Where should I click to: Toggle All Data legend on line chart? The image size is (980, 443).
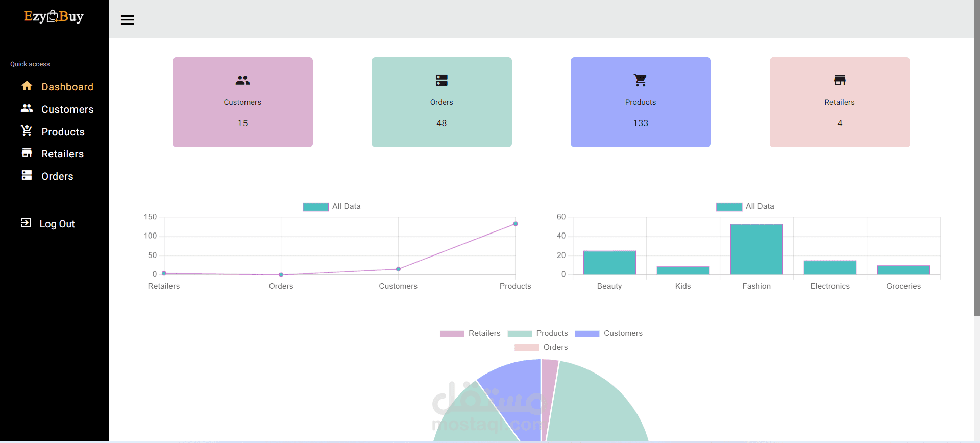(x=332, y=206)
